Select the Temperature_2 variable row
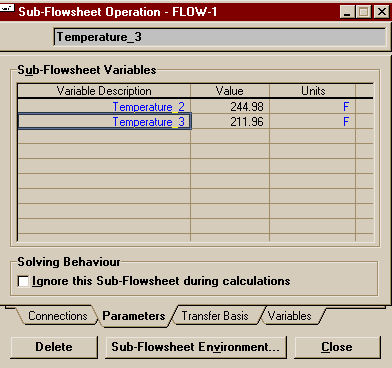 tap(195, 107)
